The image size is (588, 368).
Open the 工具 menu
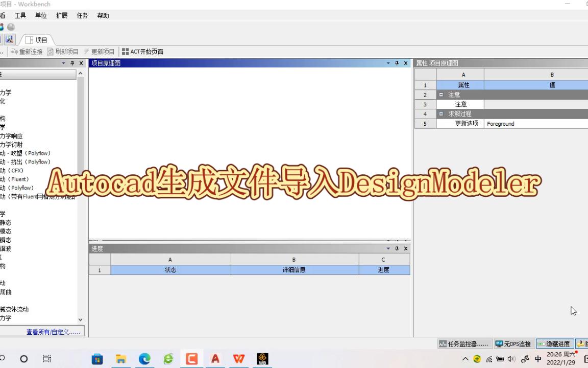click(20, 15)
